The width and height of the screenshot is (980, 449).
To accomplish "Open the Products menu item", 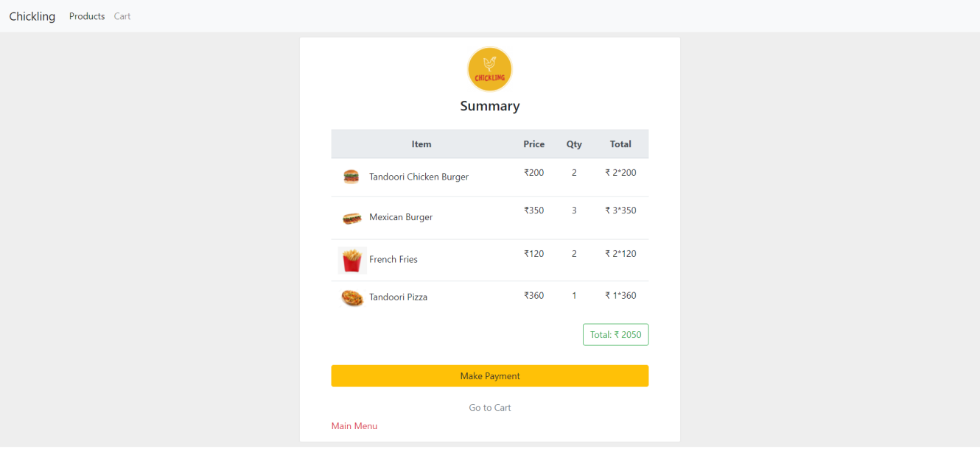I will [86, 15].
